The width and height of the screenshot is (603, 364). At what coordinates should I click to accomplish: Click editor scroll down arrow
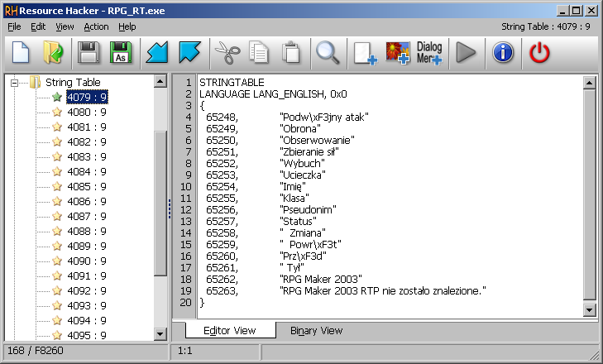590,309
